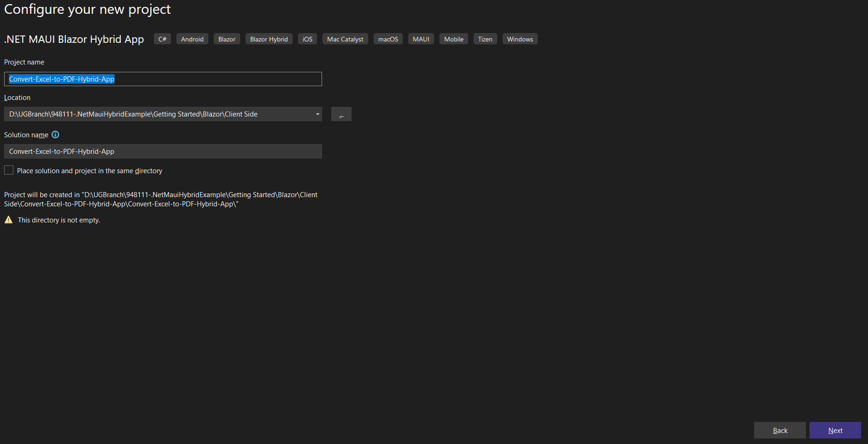
Task: Select the Mobile tag
Action: pos(453,39)
